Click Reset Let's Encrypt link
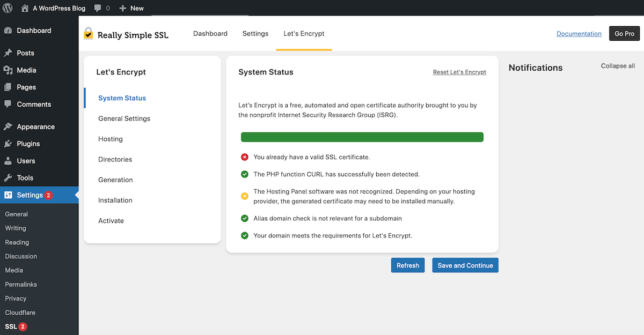This screenshot has width=644, height=335. [459, 72]
